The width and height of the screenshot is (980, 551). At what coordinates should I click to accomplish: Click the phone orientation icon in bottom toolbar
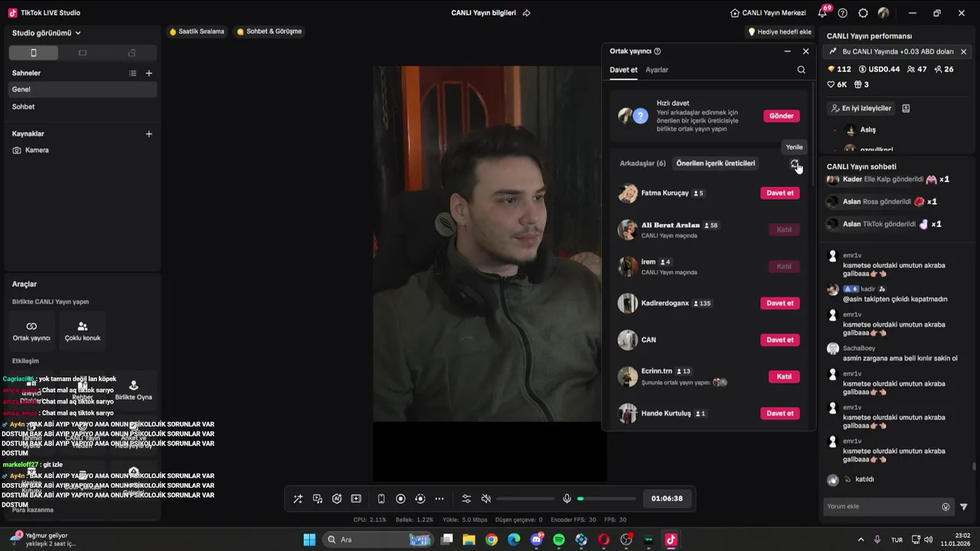(381, 499)
